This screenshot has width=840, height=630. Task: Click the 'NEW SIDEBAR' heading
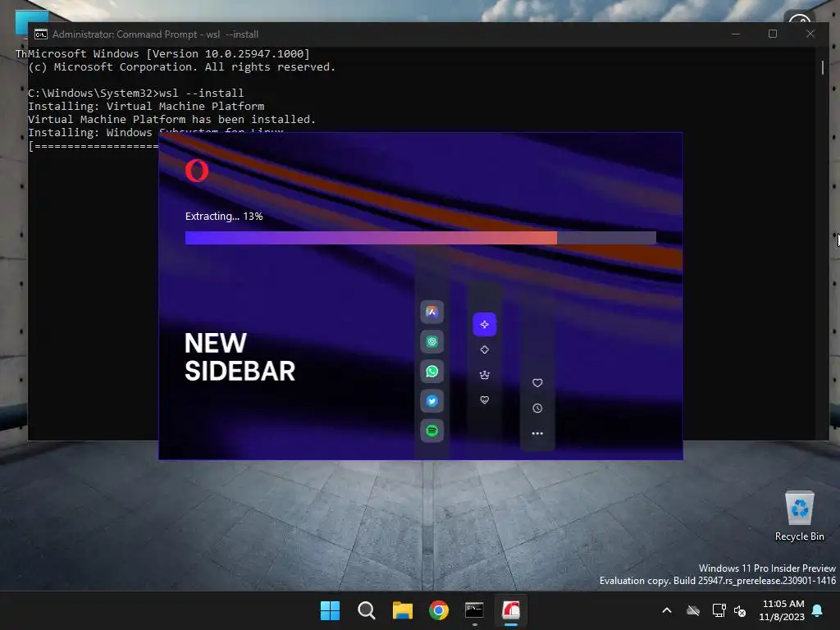(x=240, y=357)
